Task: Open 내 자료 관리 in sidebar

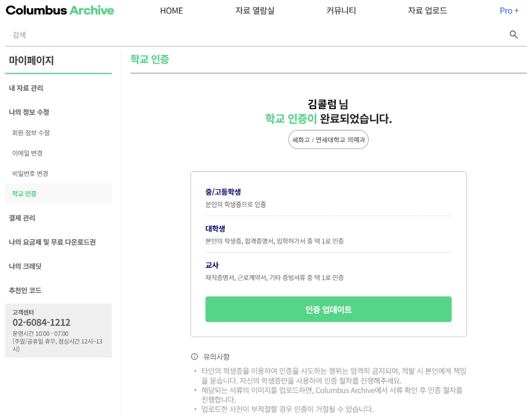Action: [x=26, y=88]
